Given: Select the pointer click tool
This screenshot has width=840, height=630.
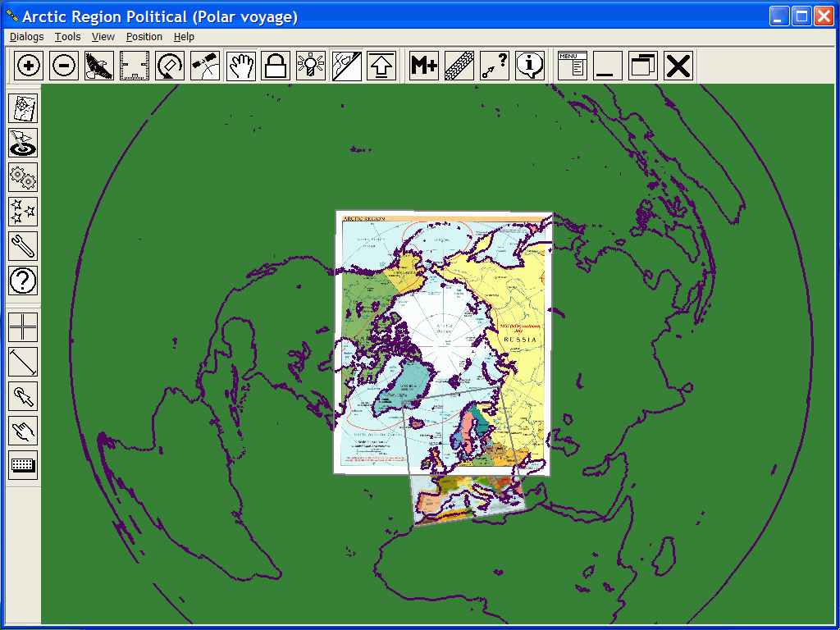Looking at the screenshot, I should tap(23, 396).
